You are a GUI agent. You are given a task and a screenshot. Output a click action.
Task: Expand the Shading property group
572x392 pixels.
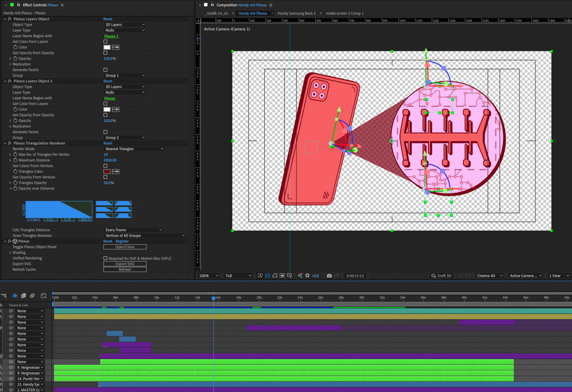pyautogui.click(x=10, y=253)
